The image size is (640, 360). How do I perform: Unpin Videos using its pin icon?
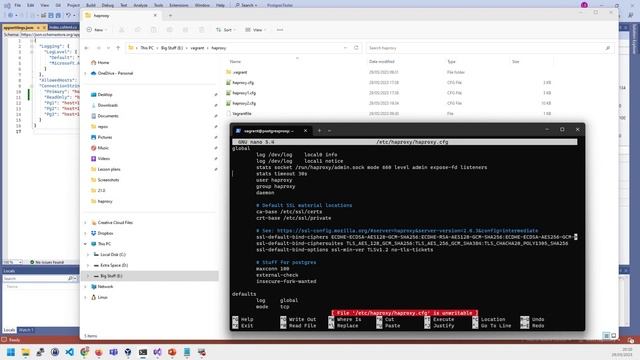point(216,158)
